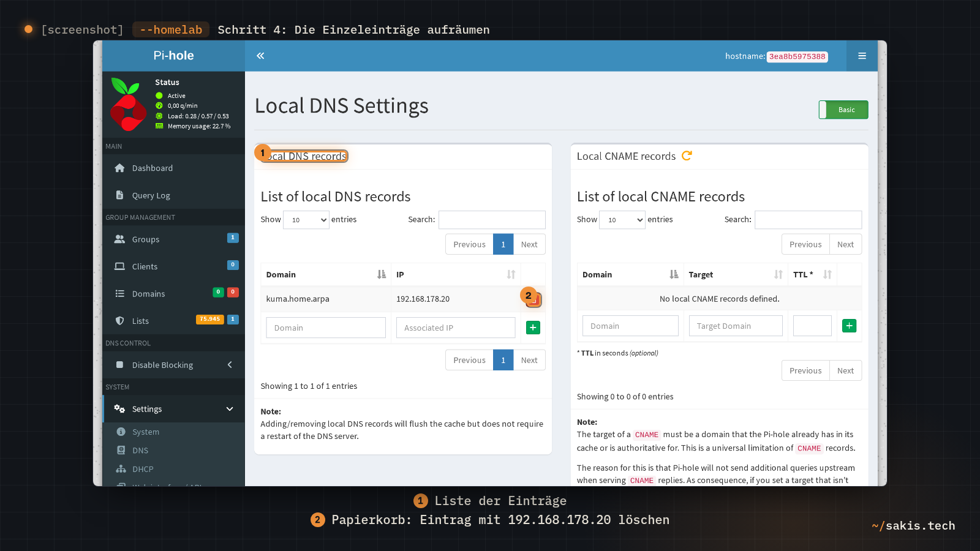Click the DHCP network icon
This screenshot has height=551, width=980.
[121, 469]
